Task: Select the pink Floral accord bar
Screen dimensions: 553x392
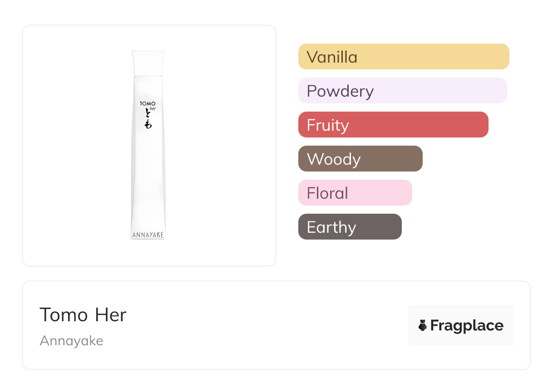Action: coord(355,193)
